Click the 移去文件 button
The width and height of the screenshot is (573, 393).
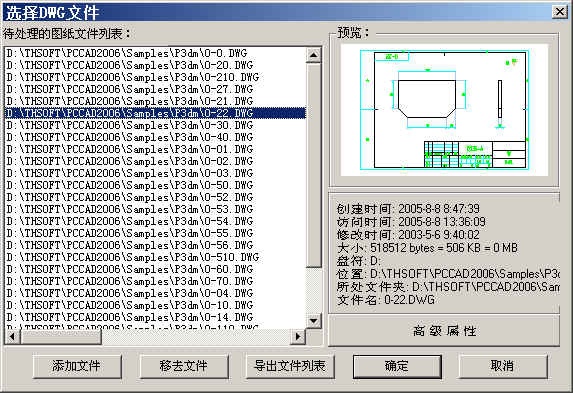184,366
